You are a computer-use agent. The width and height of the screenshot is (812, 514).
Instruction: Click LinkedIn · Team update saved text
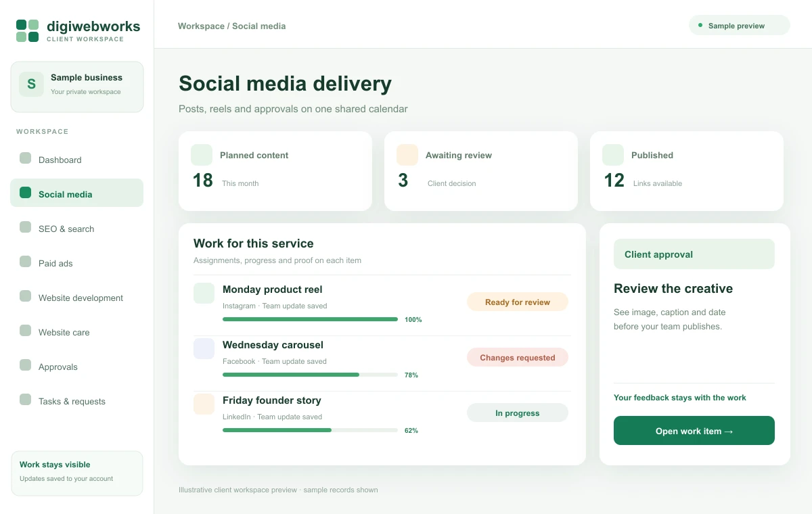[x=273, y=417]
